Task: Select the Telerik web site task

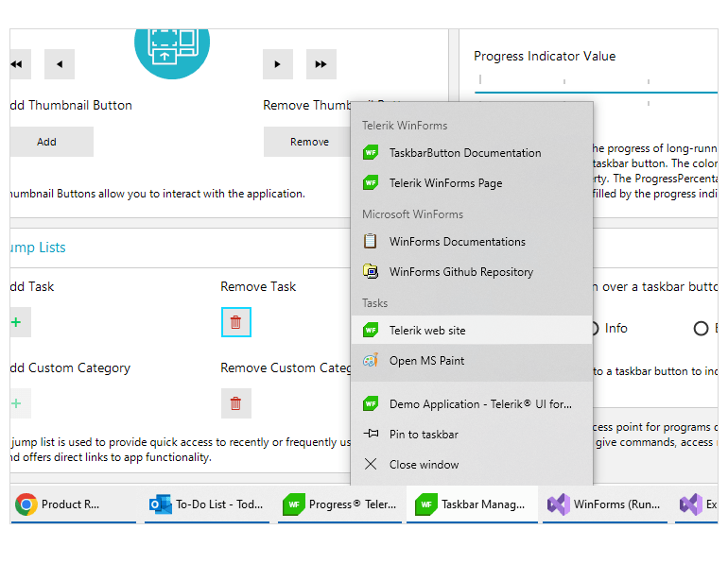Action: click(472, 330)
